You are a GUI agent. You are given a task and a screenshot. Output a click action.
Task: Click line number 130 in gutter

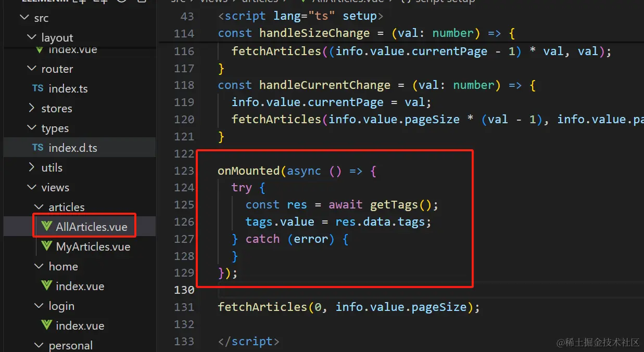pyautogui.click(x=184, y=290)
